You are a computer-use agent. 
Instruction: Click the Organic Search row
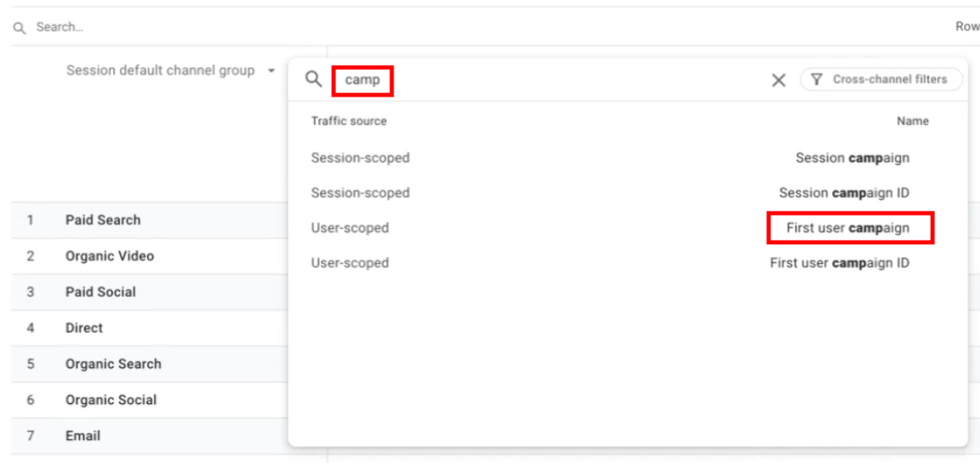pos(113,364)
